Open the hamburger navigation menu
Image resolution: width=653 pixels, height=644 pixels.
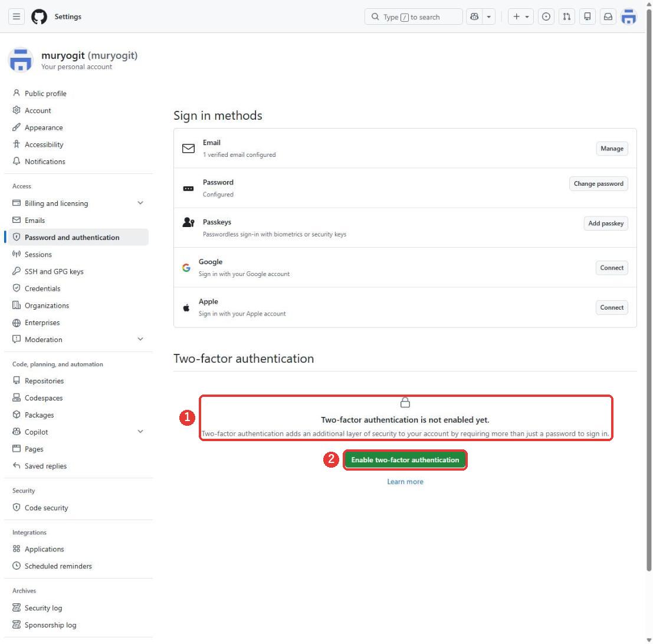tap(17, 17)
